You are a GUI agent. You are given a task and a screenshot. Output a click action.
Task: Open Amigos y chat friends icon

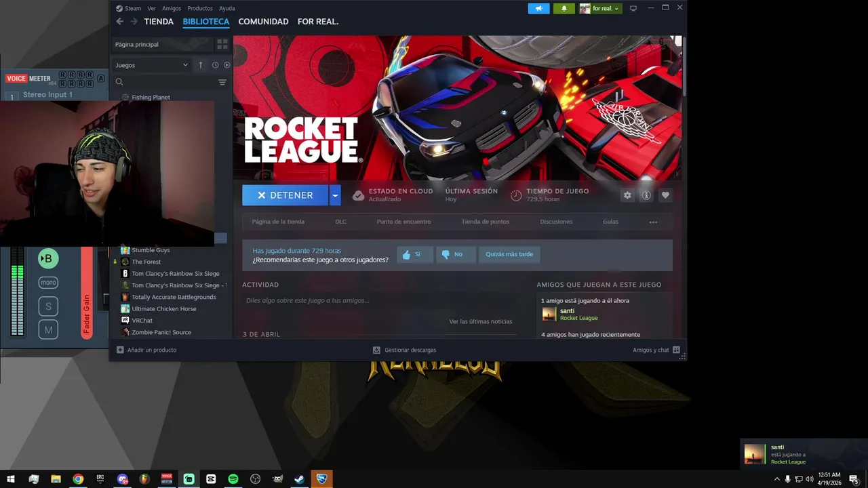(x=676, y=350)
